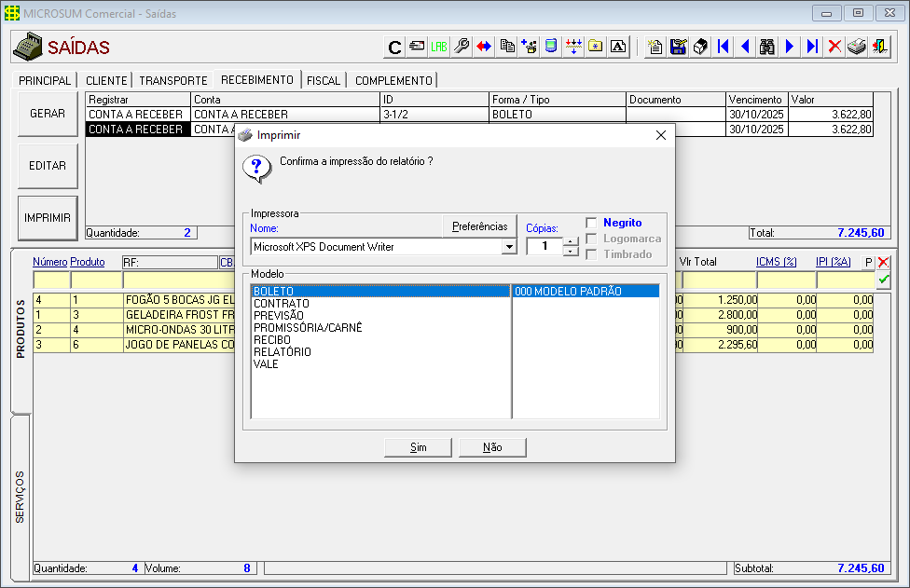Image resolution: width=910 pixels, height=588 pixels.
Task: Click the green LAB icon
Action: click(x=439, y=47)
